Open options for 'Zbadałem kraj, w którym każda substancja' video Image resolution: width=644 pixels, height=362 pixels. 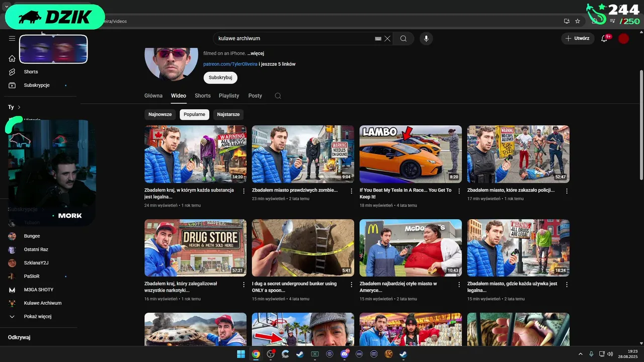pyautogui.click(x=244, y=191)
